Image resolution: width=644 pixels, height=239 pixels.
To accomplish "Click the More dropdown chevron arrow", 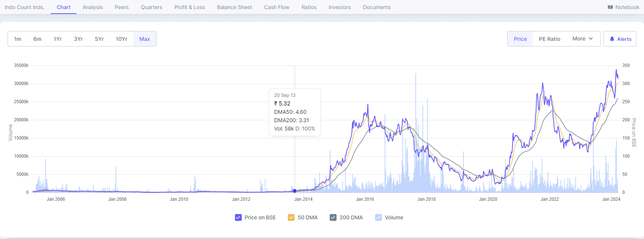I will (x=591, y=39).
